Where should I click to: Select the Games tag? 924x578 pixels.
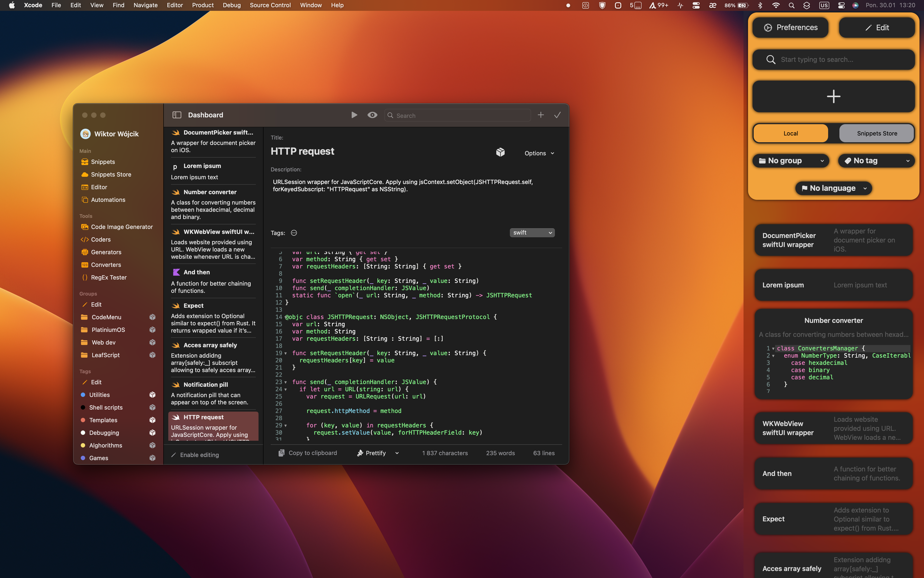pos(95,458)
